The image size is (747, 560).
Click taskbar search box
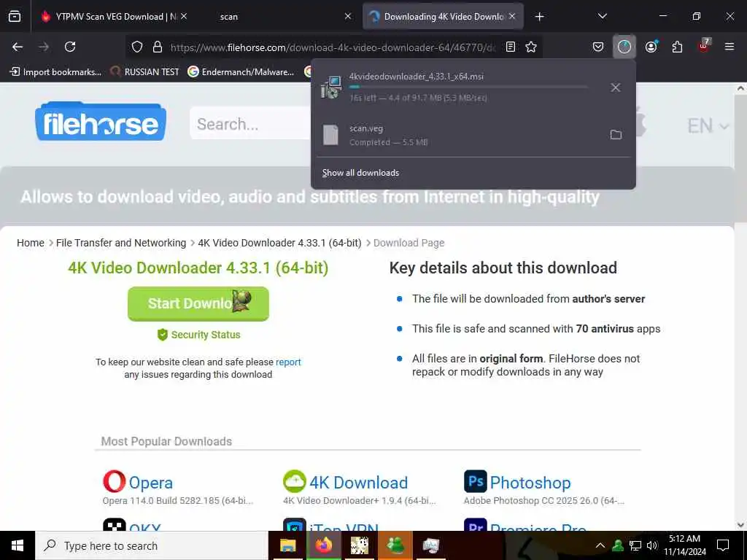click(152, 545)
